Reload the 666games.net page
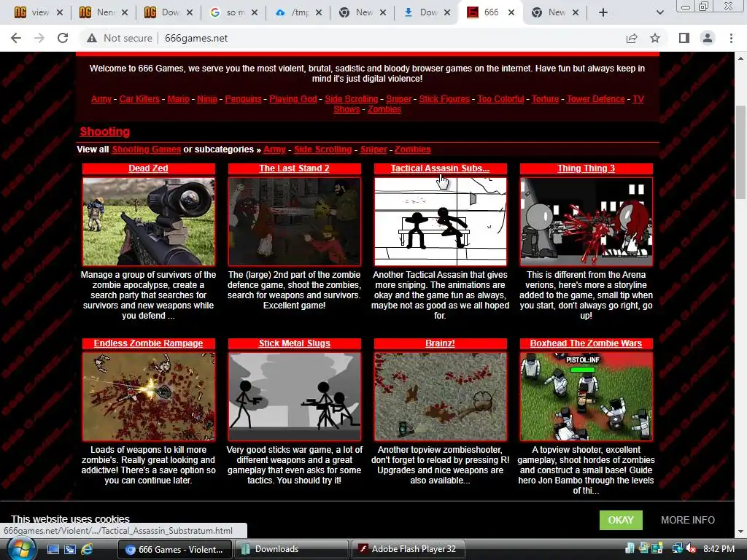The image size is (747, 560). [63, 38]
